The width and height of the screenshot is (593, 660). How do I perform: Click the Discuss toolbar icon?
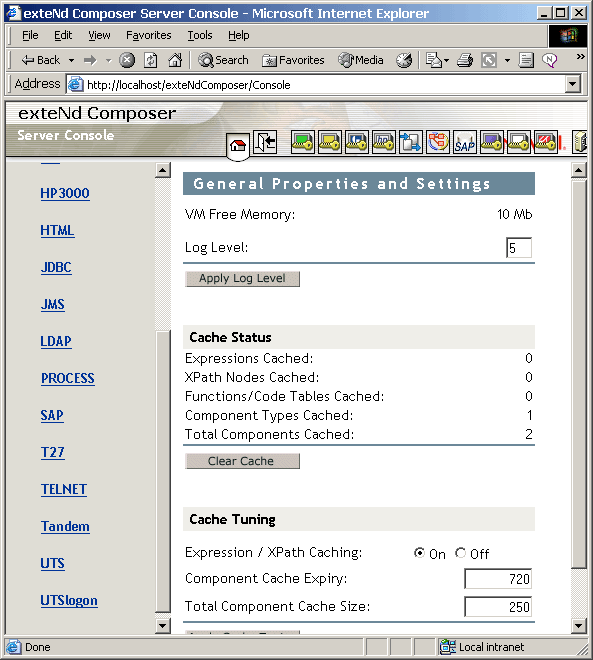click(526, 61)
